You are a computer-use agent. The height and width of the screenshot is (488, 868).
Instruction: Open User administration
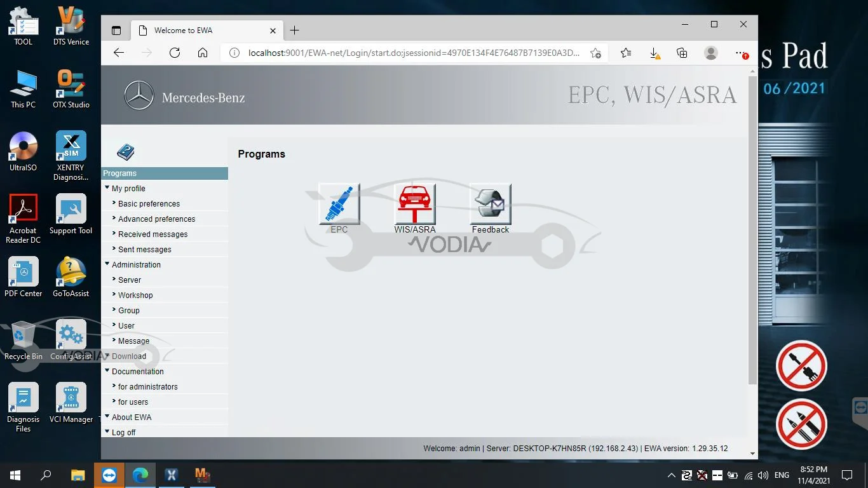click(x=126, y=326)
